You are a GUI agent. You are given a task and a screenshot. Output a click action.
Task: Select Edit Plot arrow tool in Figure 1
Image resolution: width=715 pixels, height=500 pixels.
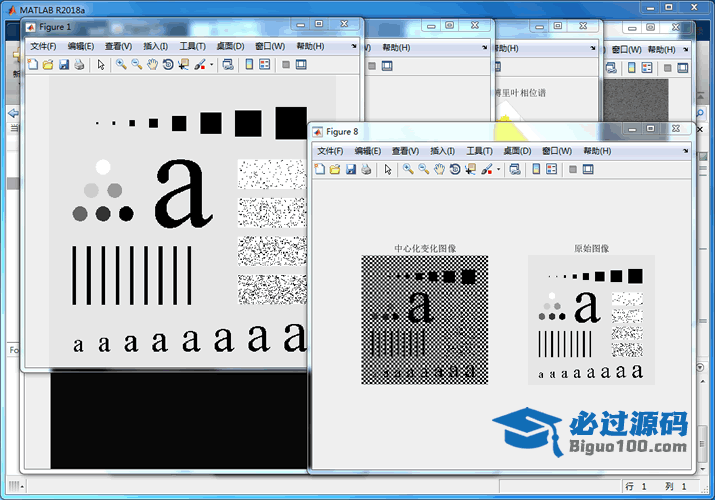100,65
